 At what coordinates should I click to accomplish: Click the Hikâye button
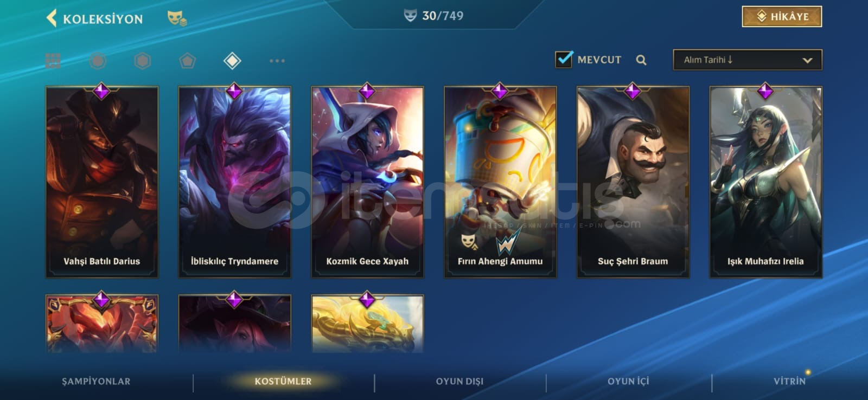coord(782,16)
